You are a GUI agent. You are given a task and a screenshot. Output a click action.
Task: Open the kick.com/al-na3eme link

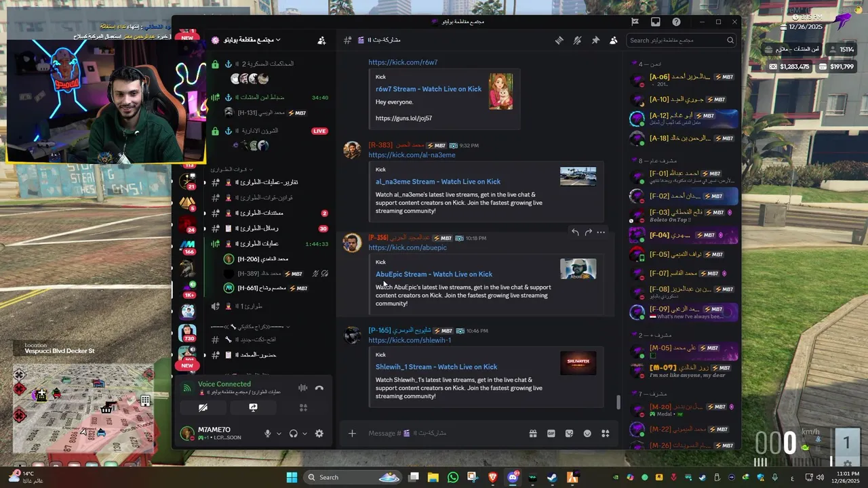click(412, 155)
